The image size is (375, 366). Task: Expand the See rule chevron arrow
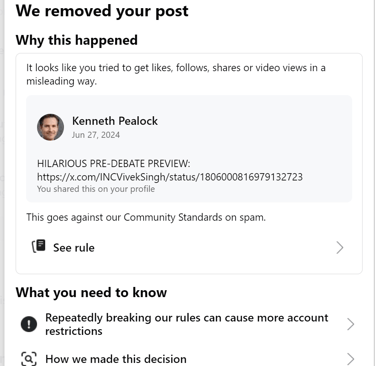[340, 248]
